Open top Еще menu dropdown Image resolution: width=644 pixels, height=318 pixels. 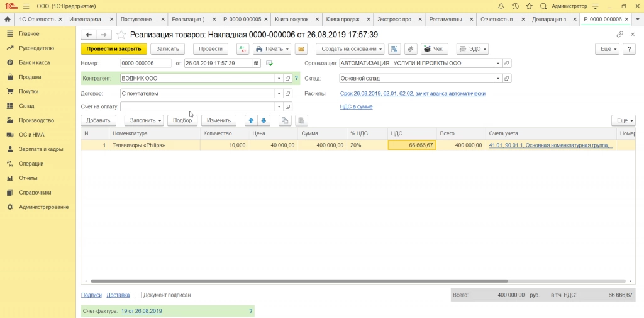click(x=608, y=49)
